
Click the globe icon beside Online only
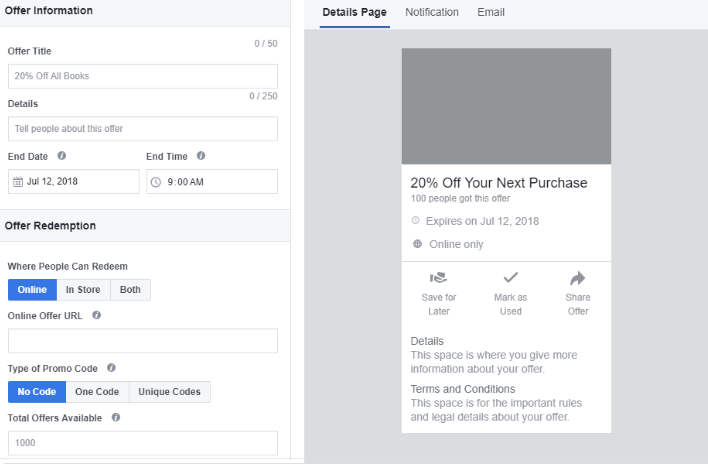pos(418,244)
